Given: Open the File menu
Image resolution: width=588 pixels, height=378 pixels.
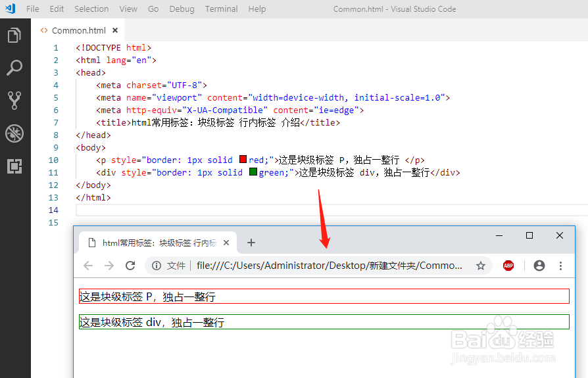Looking at the screenshot, I should point(33,9).
